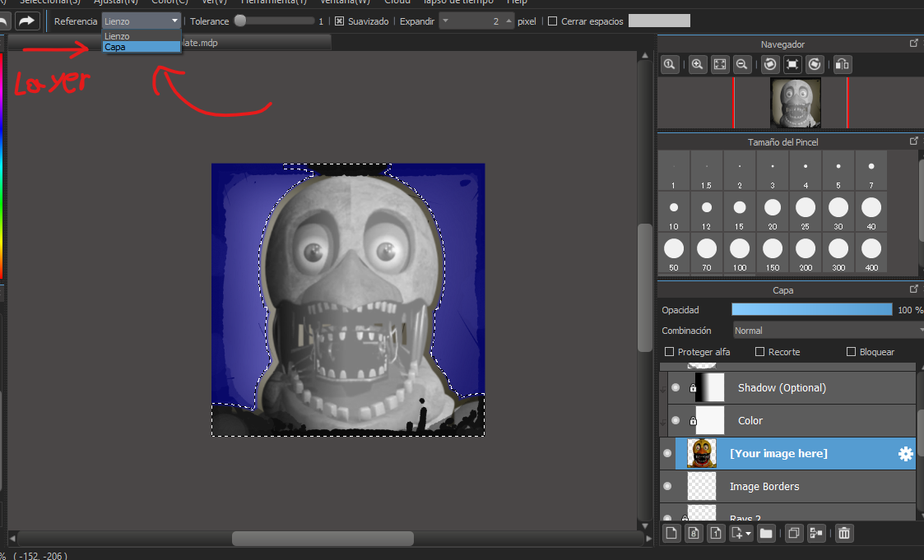Select Capa in the Referencia dropdown list
924x560 pixels.
tap(141, 47)
